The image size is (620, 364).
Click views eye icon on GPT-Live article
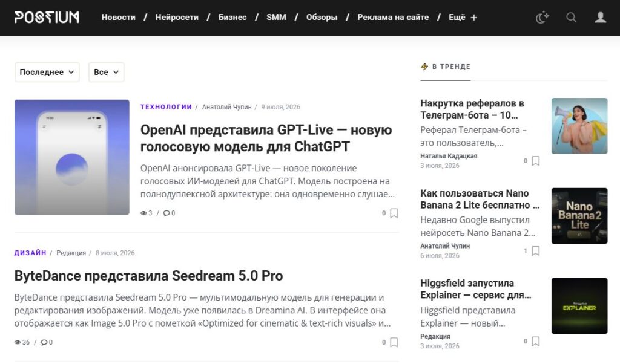click(143, 213)
